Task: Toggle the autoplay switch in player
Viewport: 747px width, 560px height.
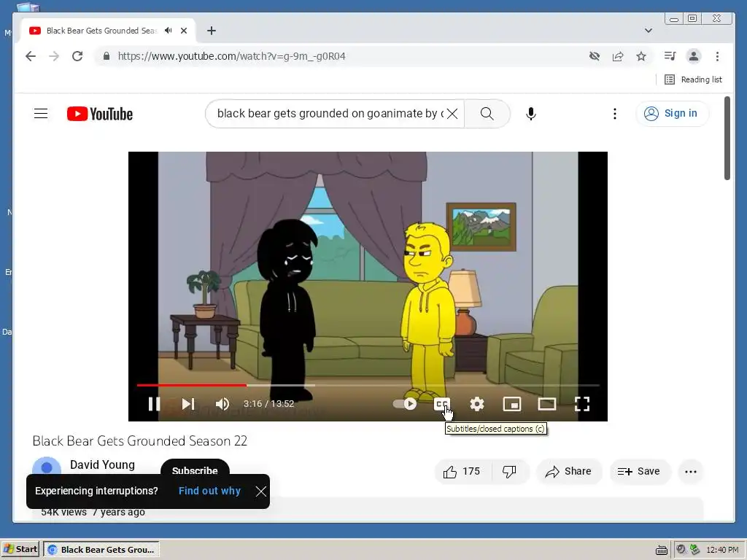Action: [x=405, y=404]
